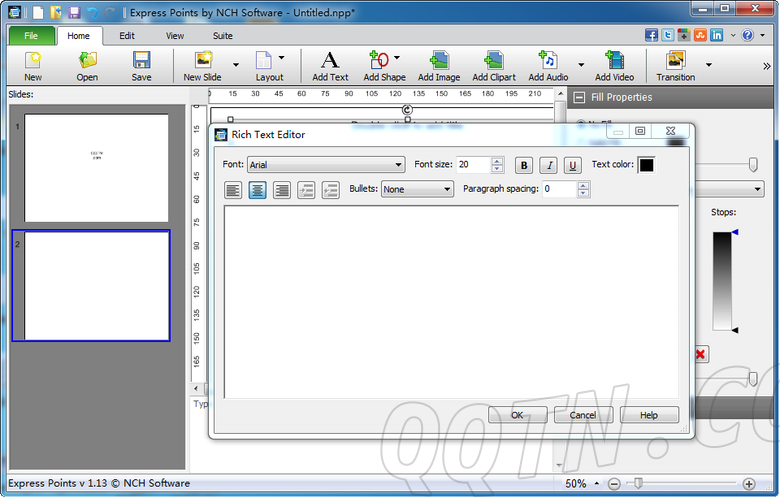Click the Add Text toolbar icon
Image resolution: width=780 pixels, height=498 pixels.
click(x=330, y=66)
